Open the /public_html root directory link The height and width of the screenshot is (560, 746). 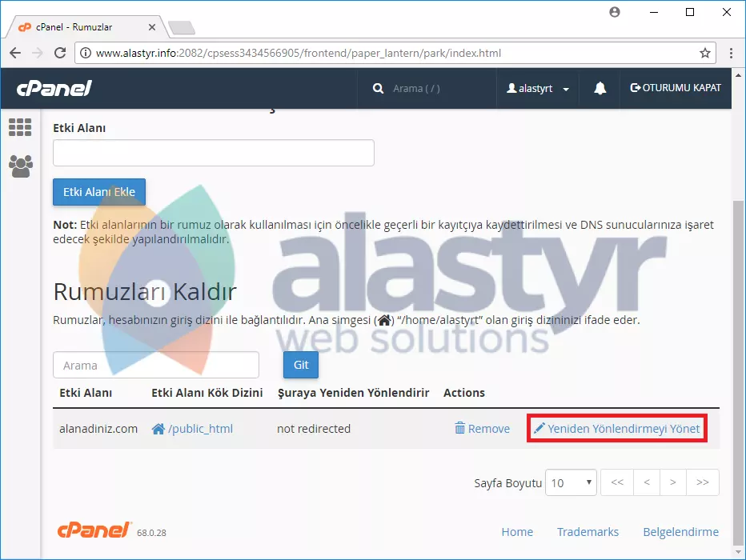pos(192,429)
